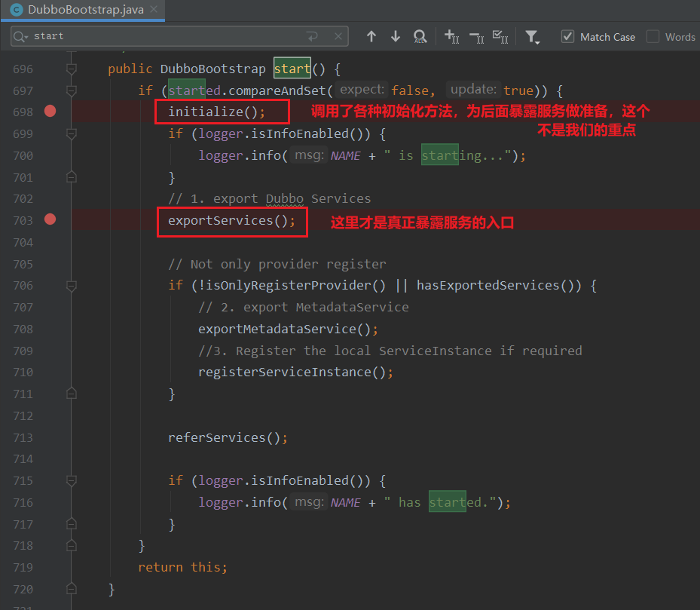Click fold end marker at line 720
This screenshot has width=700, height=610.
(72, 589)
